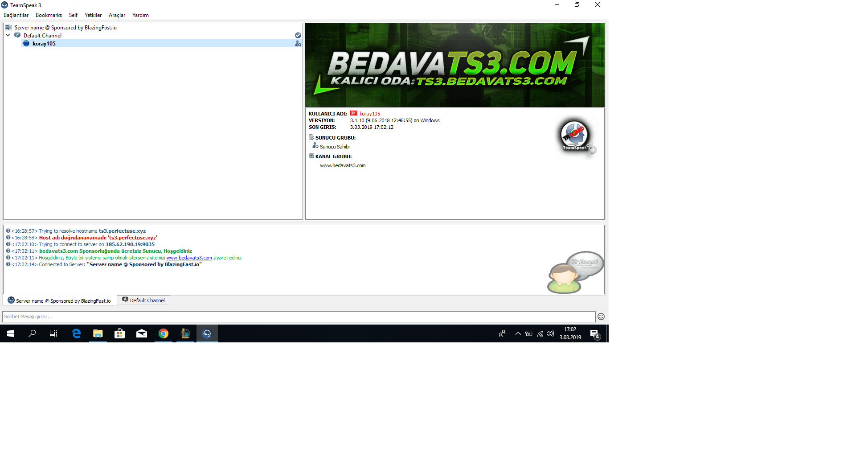The width and height of the screenshot is (868, 469).
Task: Select user koray105 in the channel
Action: [44, 44]
